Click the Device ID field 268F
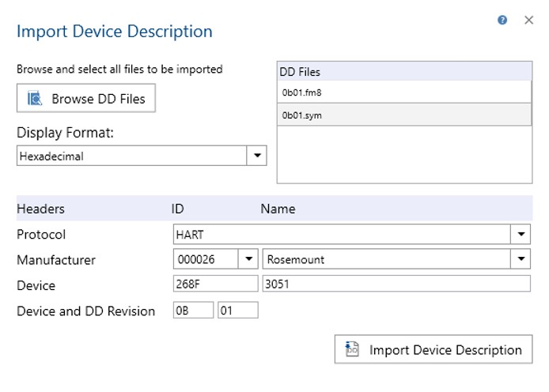Image resolution: width=549 pixels, height=392 pixels. (216, 284)
